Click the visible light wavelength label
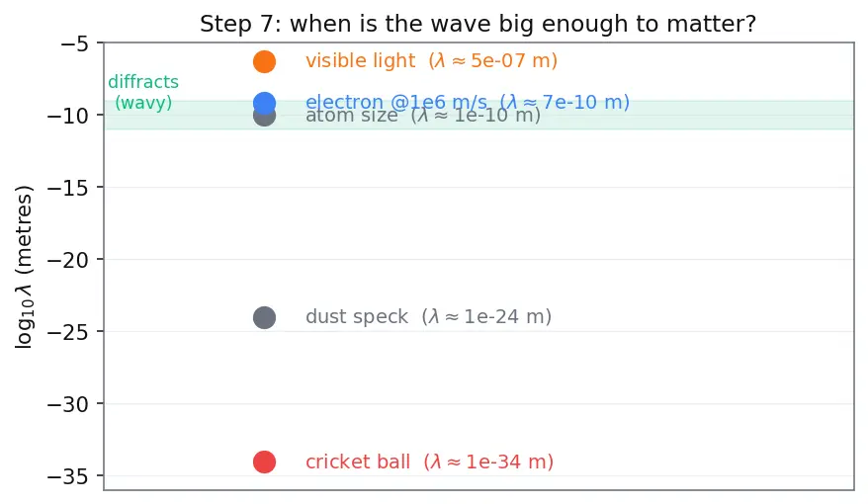 (431, 61)
